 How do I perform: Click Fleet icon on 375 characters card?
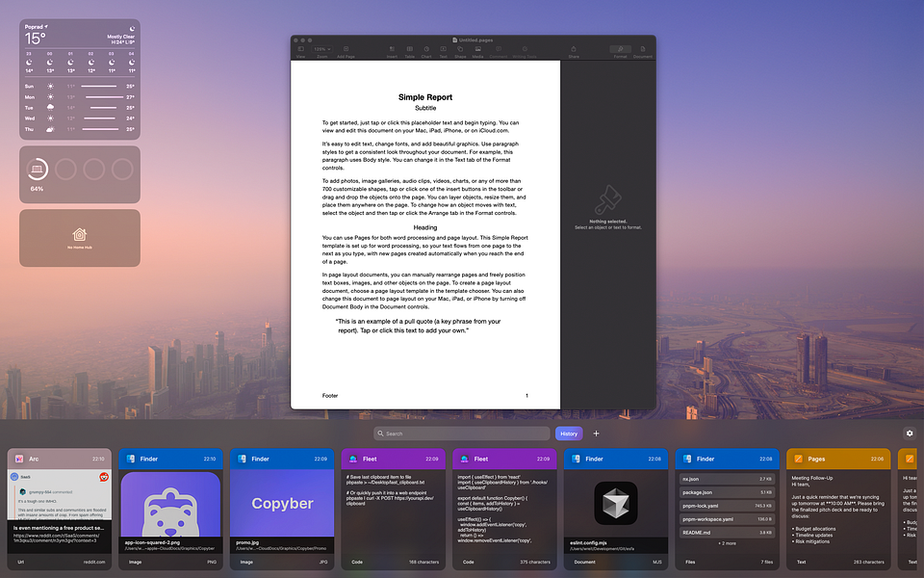465,459
